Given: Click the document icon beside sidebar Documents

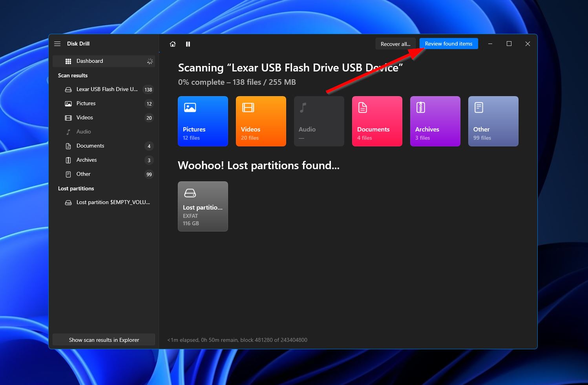Looking at the screenshot, I should (x=68, y=146).
